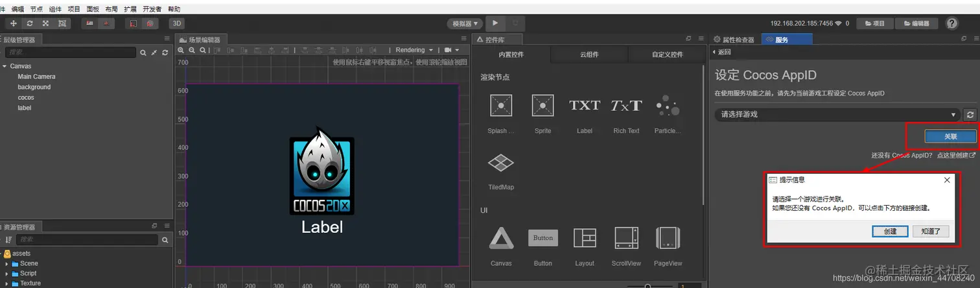
Task: Pick the Label TXT widget
Action: point(585,106)
